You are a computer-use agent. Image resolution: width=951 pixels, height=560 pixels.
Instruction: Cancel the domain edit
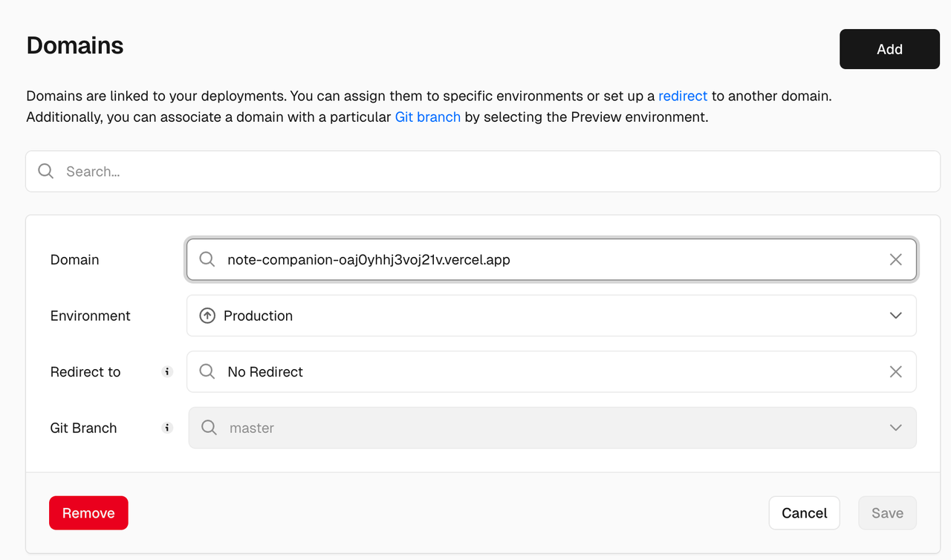(x=804, y=513)
